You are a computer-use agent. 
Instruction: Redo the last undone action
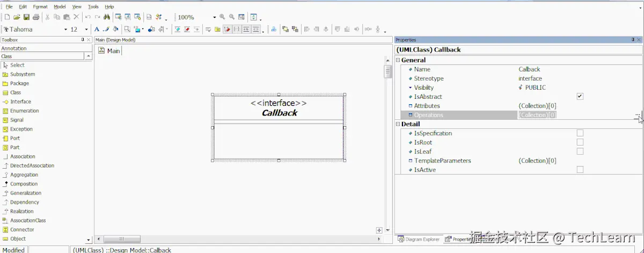97,17
